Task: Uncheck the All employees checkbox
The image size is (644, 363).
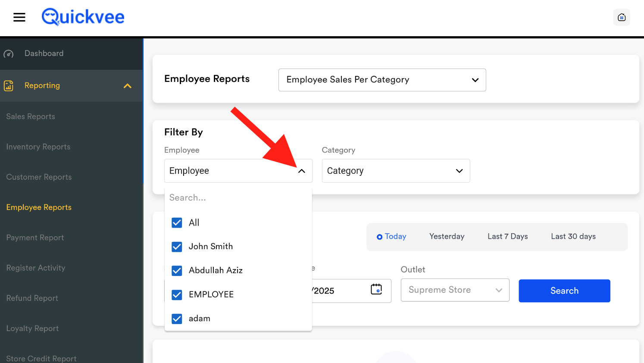Action: (177, 223)
